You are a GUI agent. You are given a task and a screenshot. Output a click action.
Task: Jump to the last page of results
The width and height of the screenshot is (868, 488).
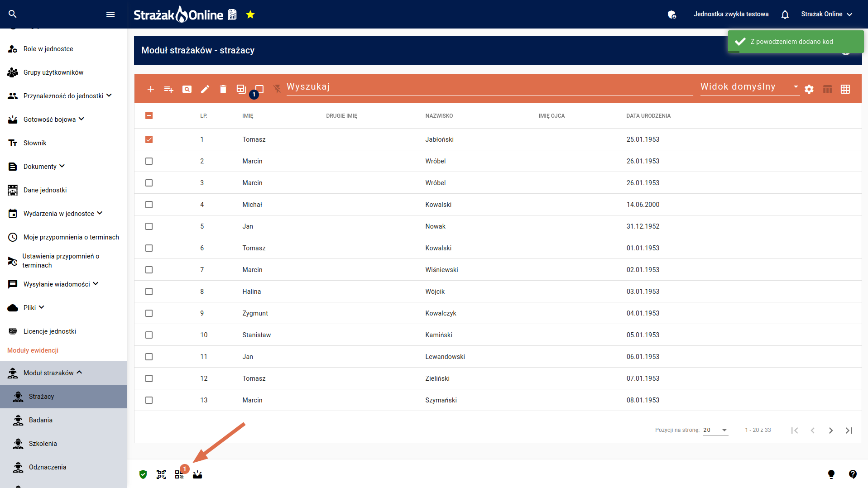point(849,431)
